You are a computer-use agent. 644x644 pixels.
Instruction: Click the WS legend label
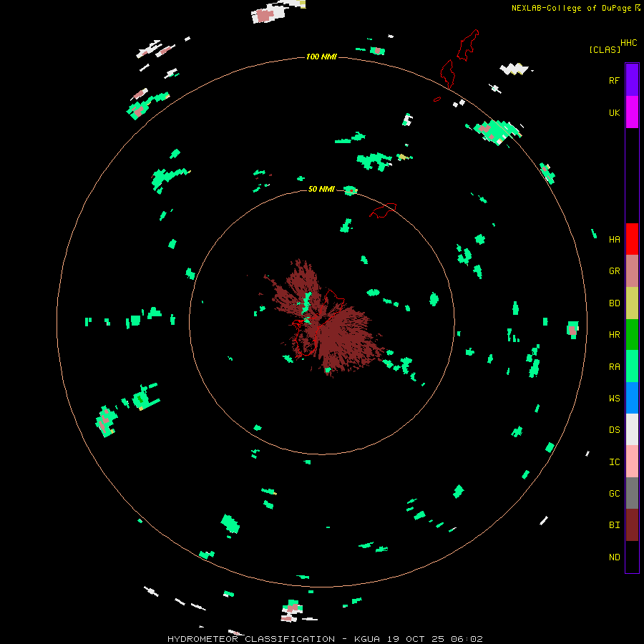(x=614, y=399)
